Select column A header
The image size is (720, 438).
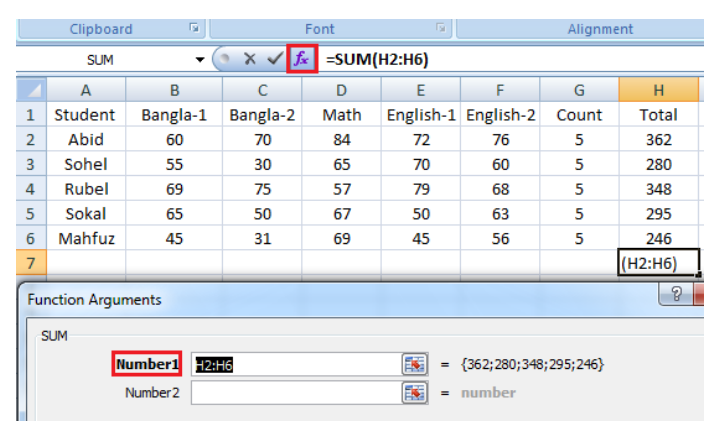coord(85,89)
